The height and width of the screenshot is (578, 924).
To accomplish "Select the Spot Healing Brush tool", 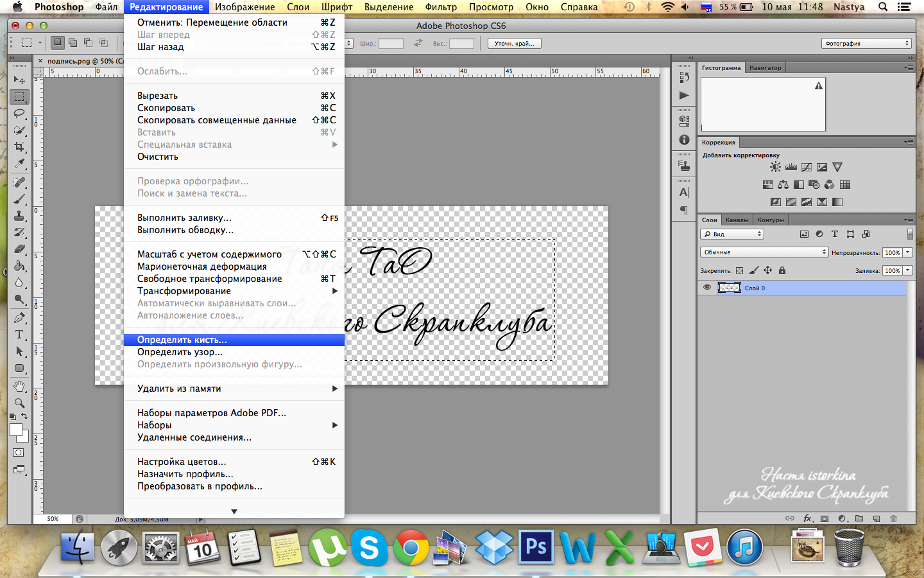I will point(19,182).
